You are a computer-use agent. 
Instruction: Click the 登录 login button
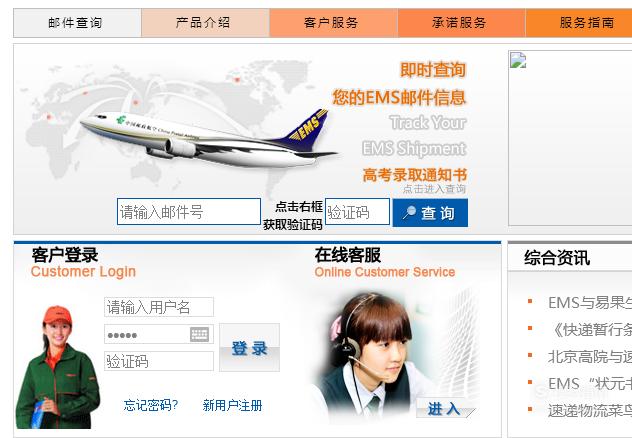pyautogui.click(x=249, y=347)
